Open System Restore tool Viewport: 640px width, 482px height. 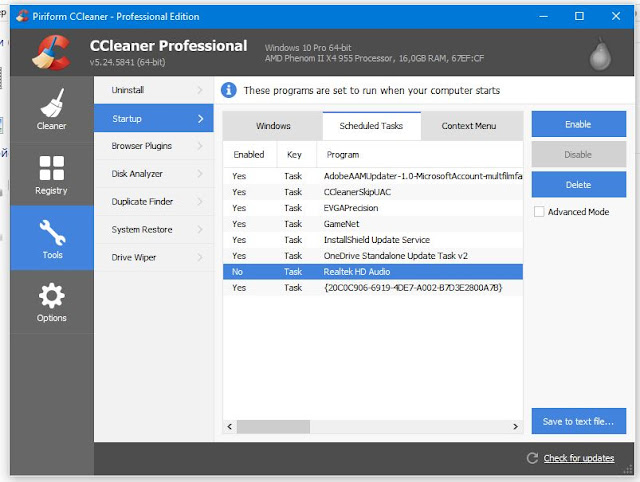click(x=153, y=229)
